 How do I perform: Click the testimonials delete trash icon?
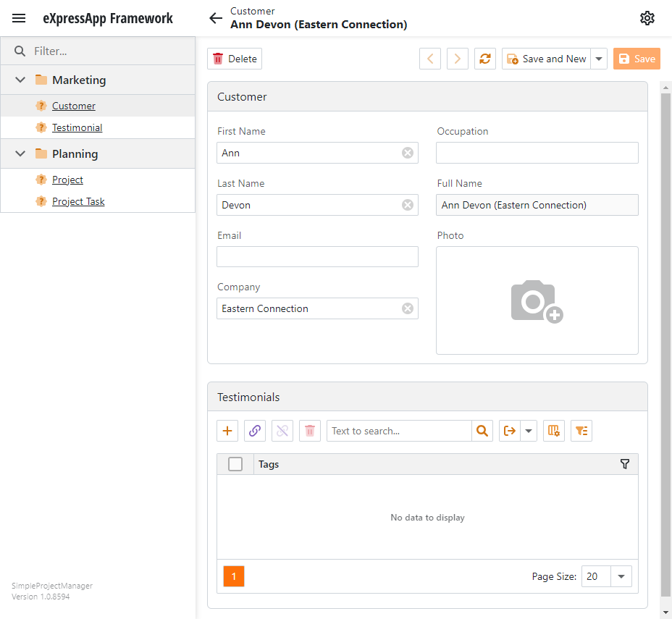coord(310,431)
